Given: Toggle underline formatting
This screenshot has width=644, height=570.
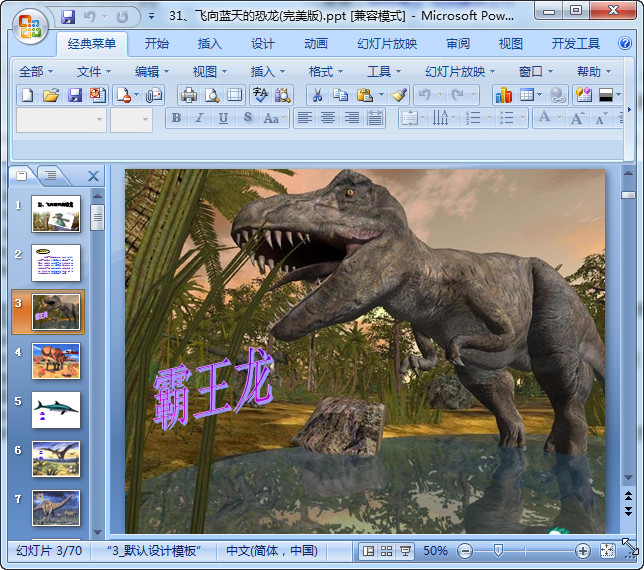Looking at the screenshot, I should coord(223,118).
